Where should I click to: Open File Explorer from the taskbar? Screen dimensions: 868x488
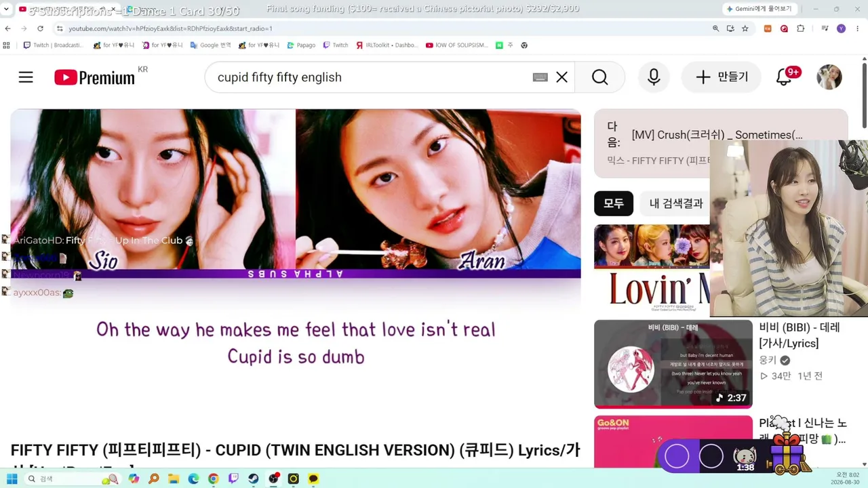[173, 479]
